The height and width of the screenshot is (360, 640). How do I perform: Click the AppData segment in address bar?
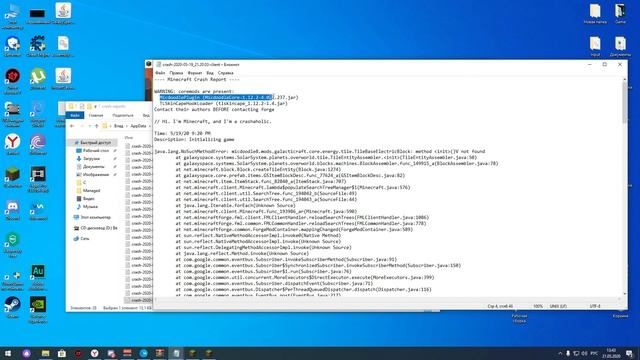click(138, 126)
